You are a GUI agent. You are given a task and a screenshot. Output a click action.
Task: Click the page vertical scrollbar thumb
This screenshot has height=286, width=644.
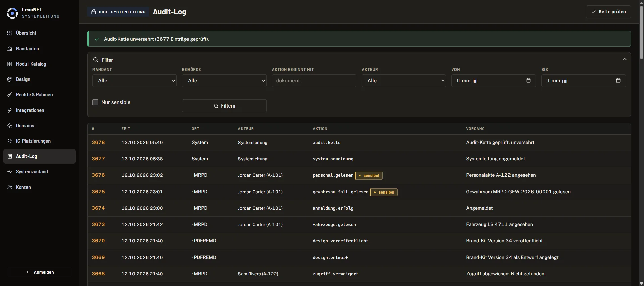(x=641, y=32)
